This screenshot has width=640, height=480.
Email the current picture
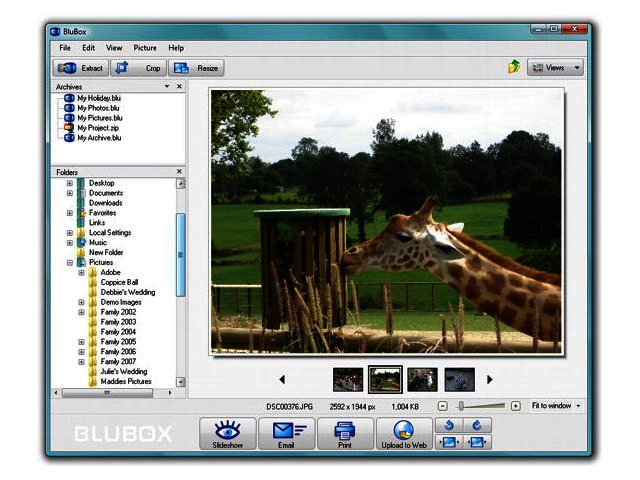click(287, 433)
